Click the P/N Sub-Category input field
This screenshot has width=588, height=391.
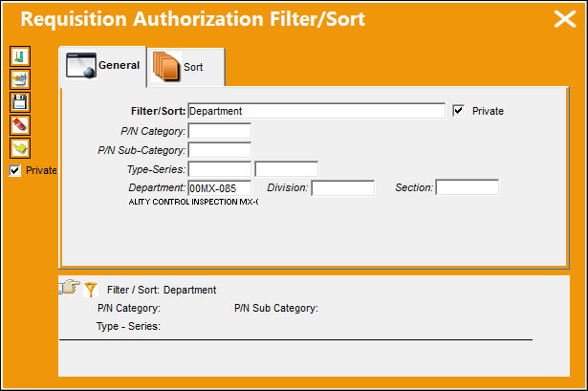coord(219,150)
